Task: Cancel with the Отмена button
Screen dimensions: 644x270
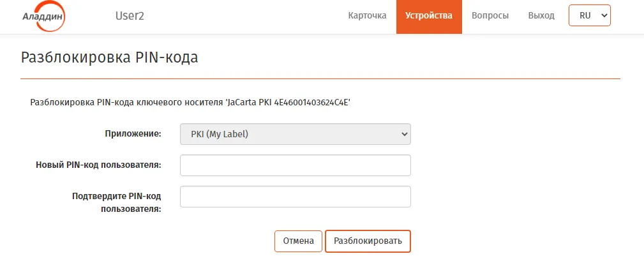Action: [298, 241]
